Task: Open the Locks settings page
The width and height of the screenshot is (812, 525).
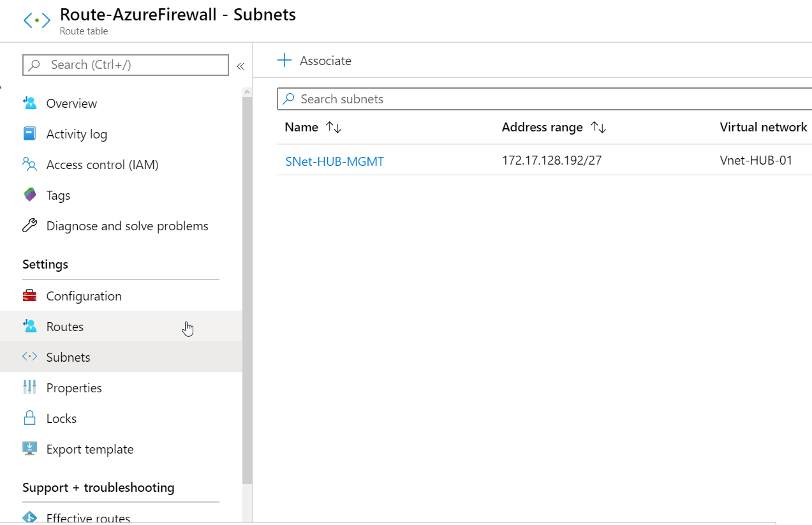Action: (121, 418)
